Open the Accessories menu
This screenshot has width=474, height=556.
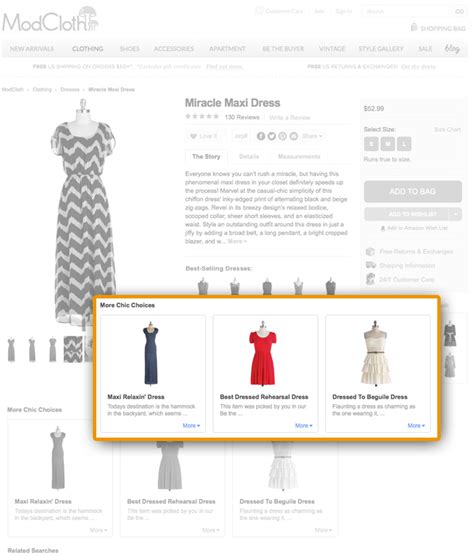coord(174,49)
